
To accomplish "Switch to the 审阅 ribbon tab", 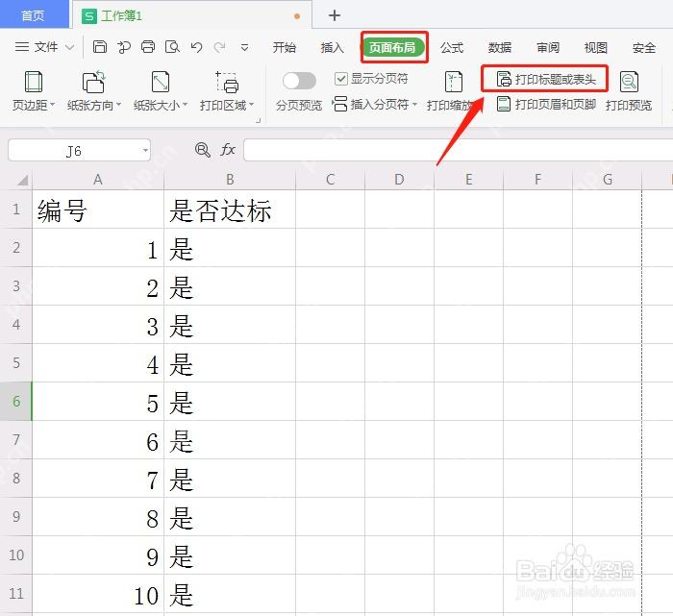I will pyautogui.click(x=548, y=47).
